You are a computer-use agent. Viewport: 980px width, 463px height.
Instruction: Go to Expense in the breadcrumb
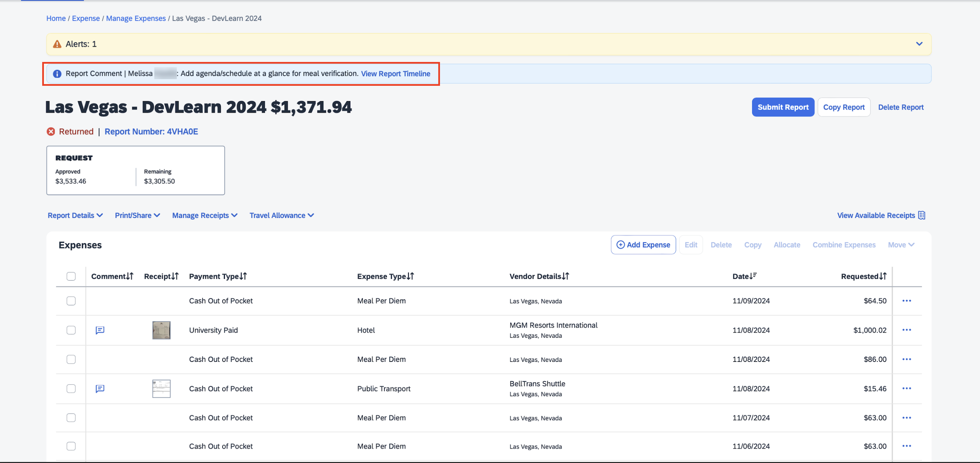[x=86, y=18]
